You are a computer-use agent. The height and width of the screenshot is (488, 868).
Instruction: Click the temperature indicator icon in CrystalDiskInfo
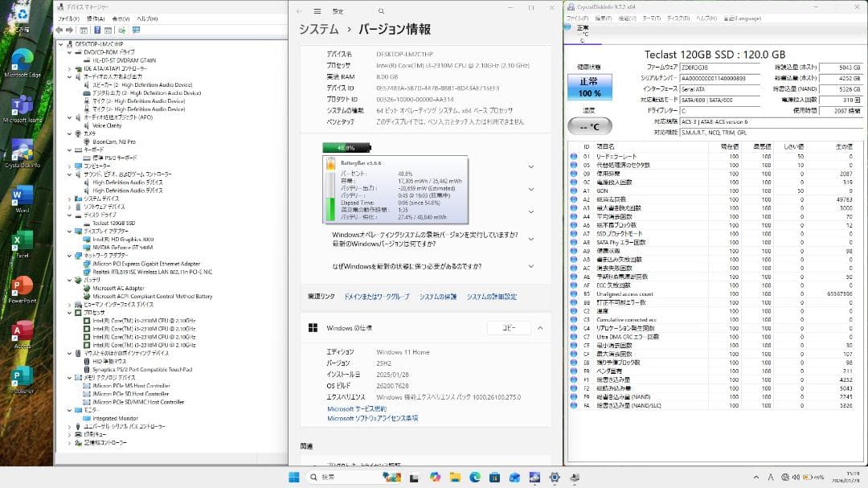click(x=588, y=125)
